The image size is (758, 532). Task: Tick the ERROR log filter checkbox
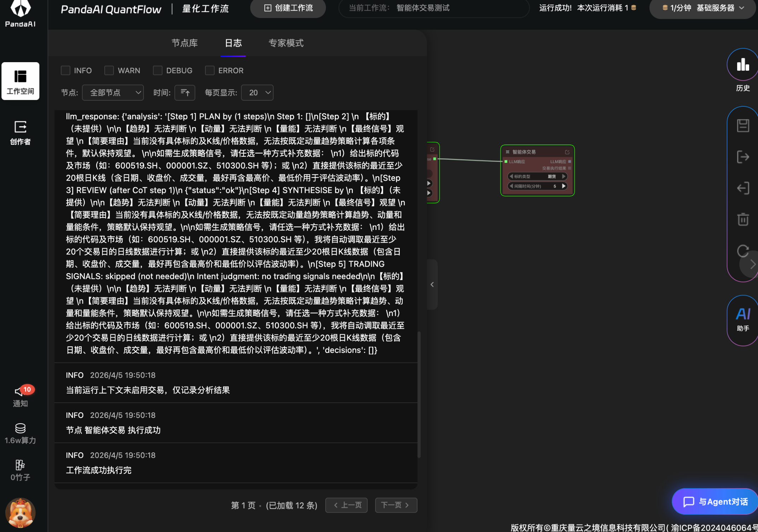[x=210, y=71]
